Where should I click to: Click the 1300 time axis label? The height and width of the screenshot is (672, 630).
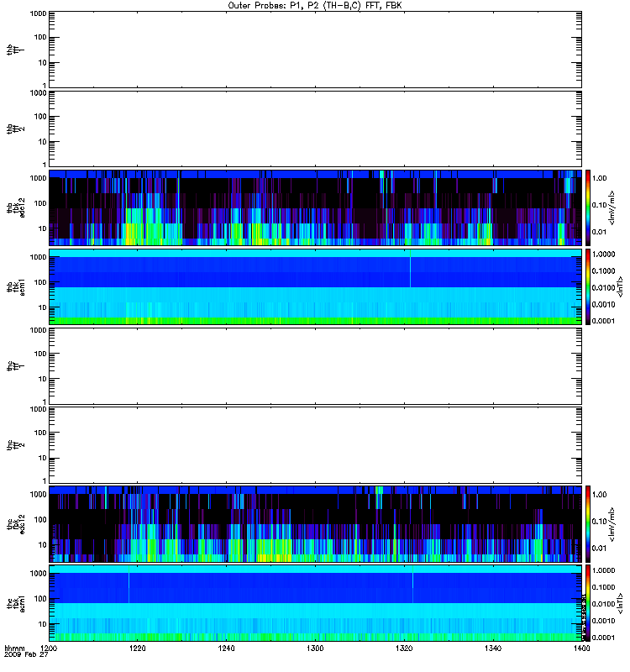click(315, 648)
